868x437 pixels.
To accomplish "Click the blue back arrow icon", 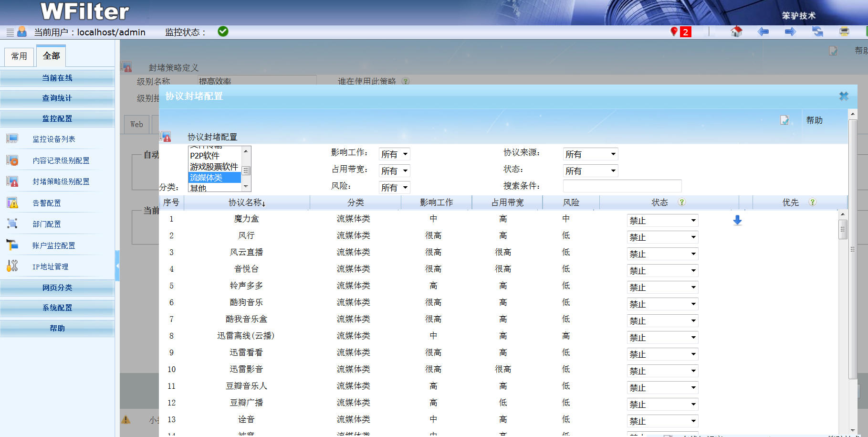I will point(763,32).
